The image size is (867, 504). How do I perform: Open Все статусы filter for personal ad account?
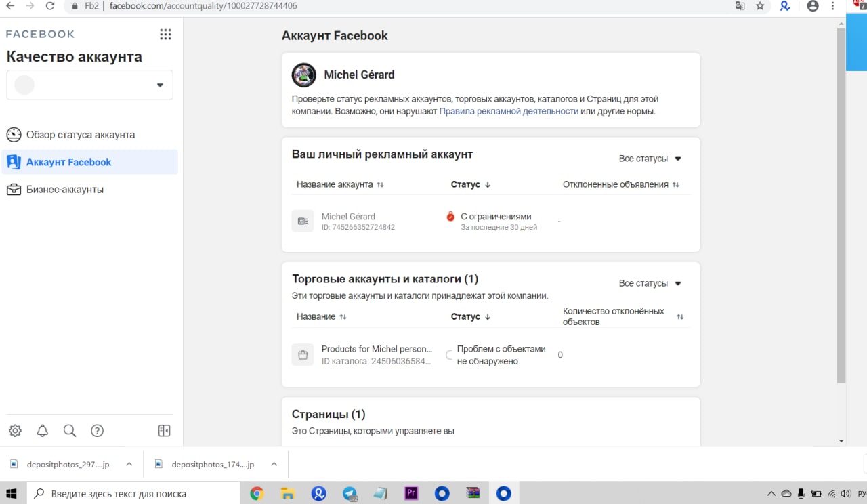(650, 159)
